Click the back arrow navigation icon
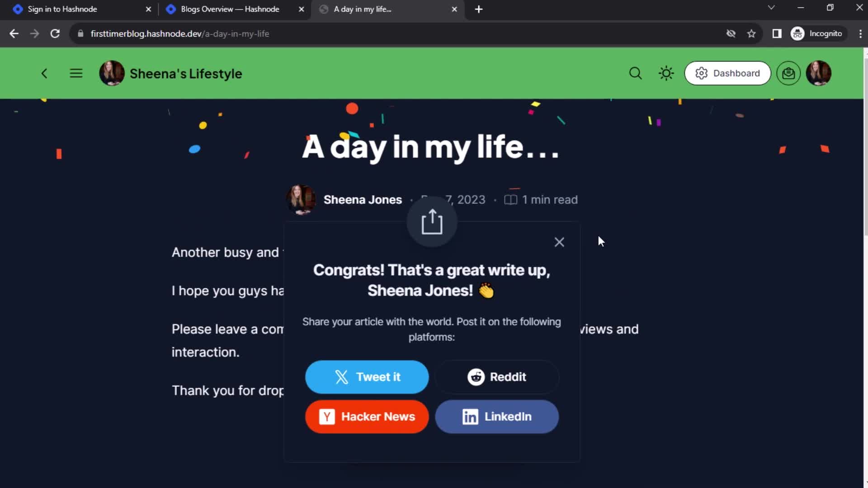Image resolution: width=868 pixels, height=488 pixels. tap(44, 73)
